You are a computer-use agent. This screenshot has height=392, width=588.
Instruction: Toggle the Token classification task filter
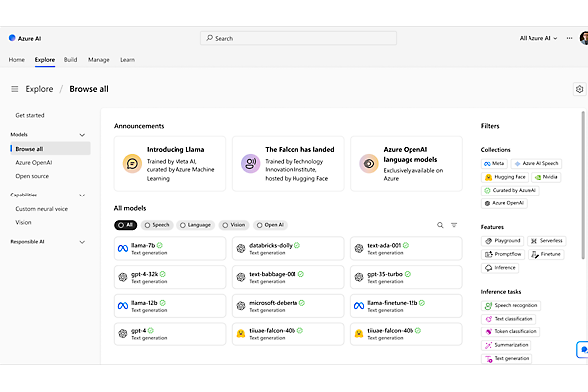pos(511,331)
